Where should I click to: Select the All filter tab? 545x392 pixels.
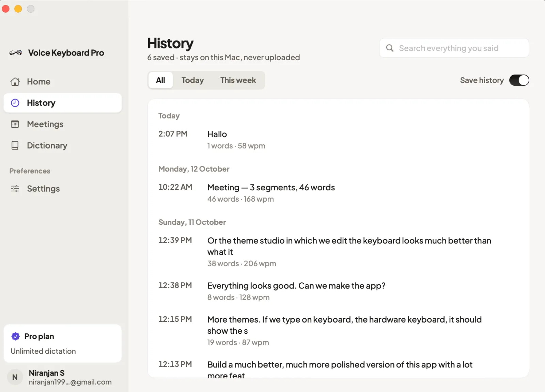click(x=160, y=80)
